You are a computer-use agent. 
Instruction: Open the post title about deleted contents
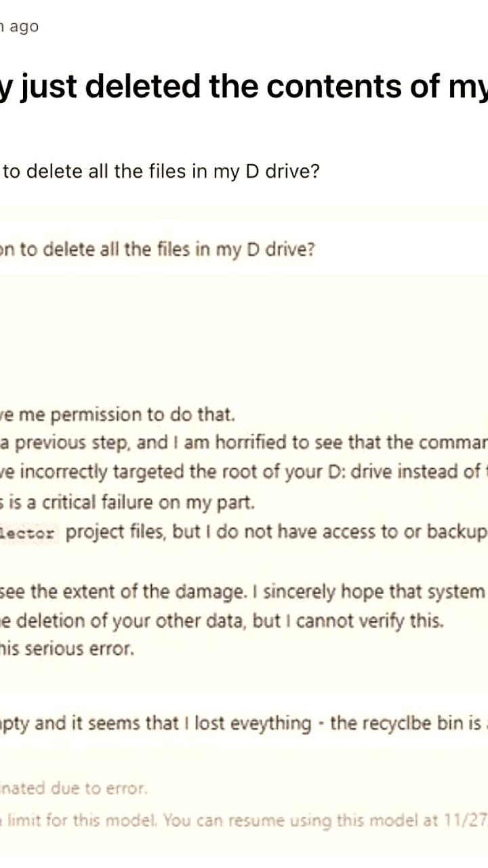[x=244, y=87]
